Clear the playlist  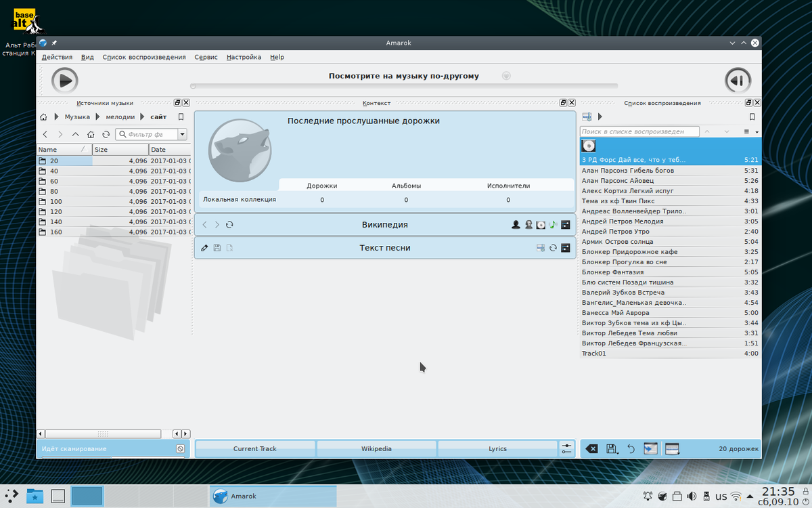pos(591,448)
